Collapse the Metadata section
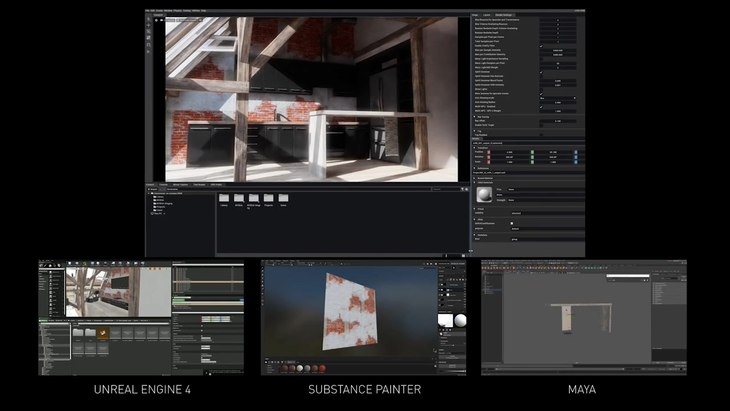The image size is (730, 411). (475, 235)
